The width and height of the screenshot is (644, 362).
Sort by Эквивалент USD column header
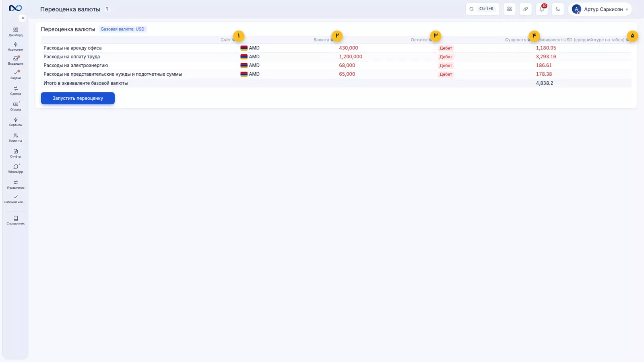coord(583,40)
